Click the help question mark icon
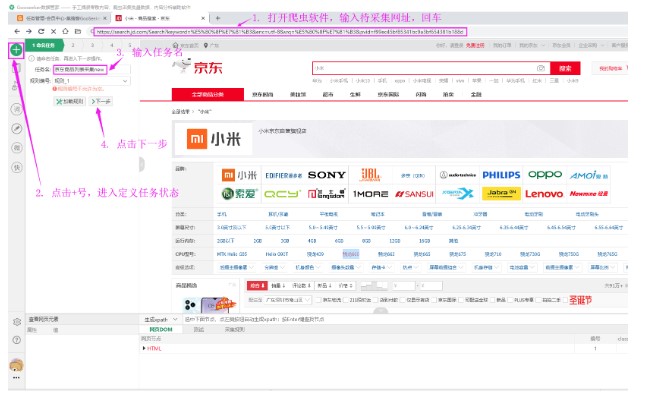 (x=16, y=340)
